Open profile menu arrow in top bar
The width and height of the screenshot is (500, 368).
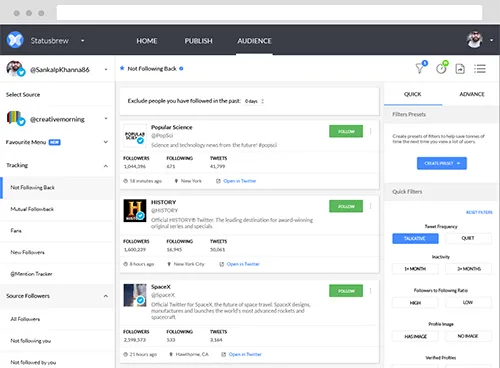point(491,40)
